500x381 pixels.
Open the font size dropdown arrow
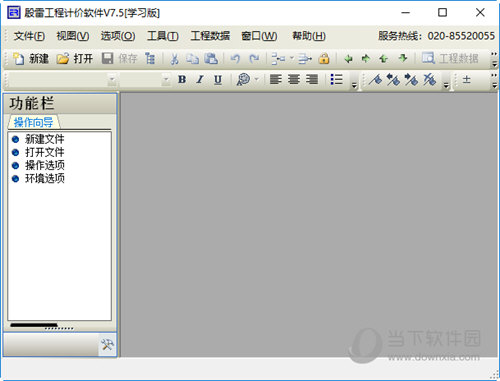(x=166, y=80)
